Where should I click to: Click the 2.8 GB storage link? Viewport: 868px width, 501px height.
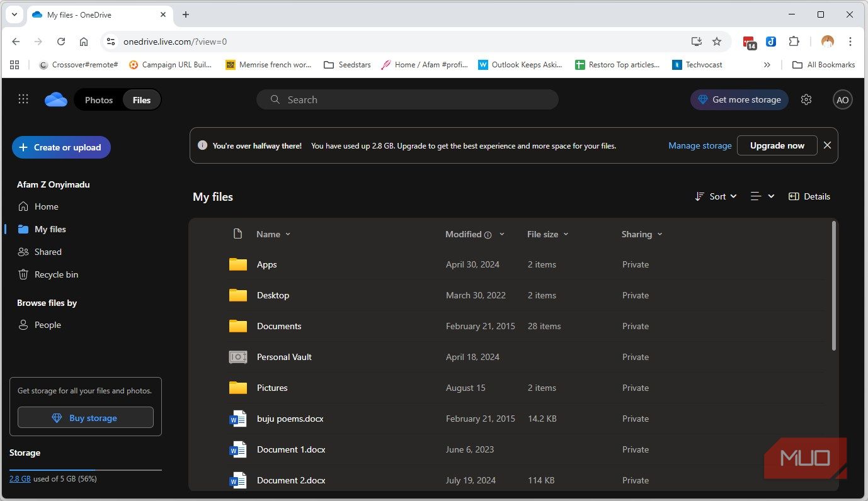(x=20, y=478)
